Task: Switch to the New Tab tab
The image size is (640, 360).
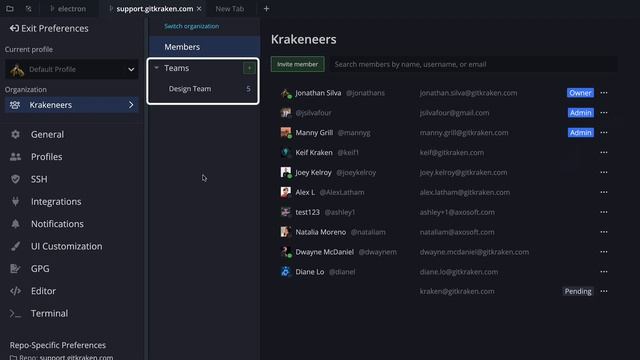Action: click(x=229, y=9)
